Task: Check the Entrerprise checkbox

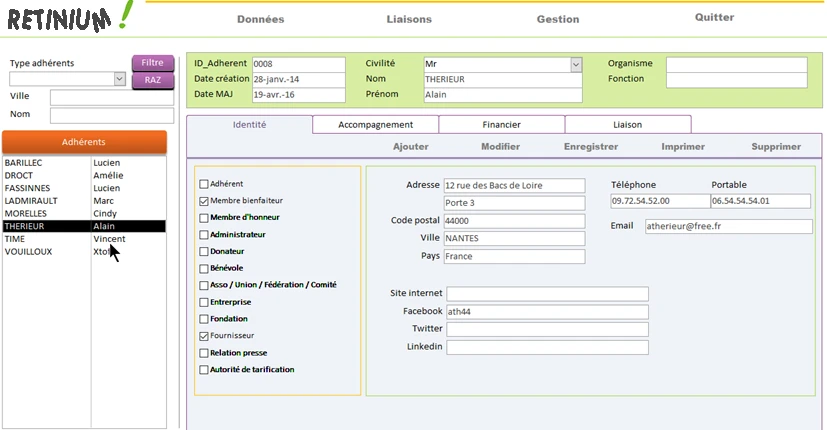Action: click(x=204, y=302)
